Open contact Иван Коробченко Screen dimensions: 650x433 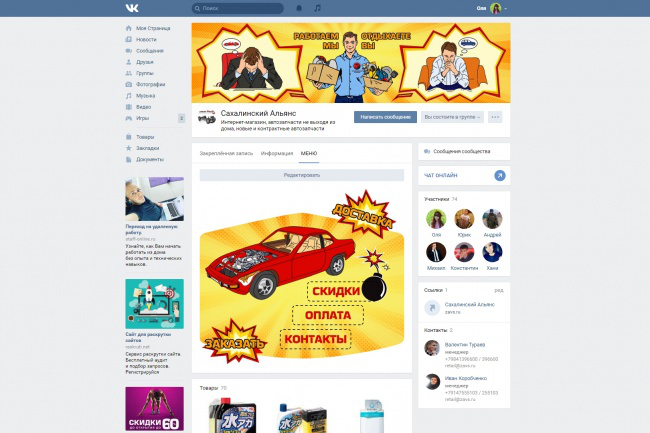click(466, 378)
